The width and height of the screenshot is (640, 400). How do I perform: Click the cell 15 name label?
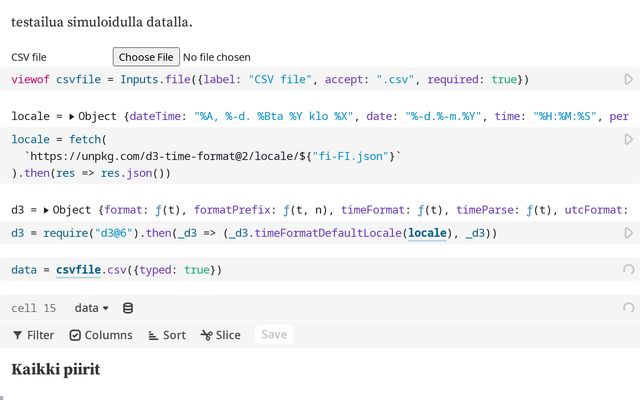tap(33, 308)
